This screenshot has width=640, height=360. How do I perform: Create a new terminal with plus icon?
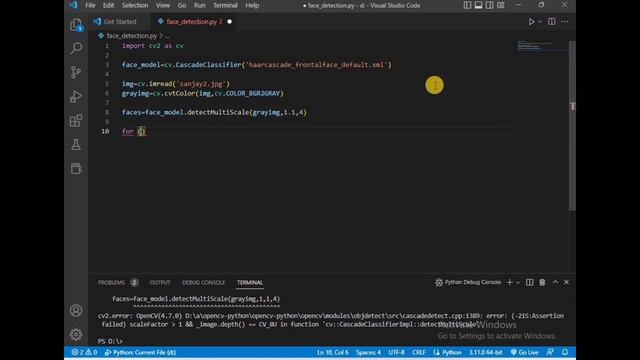point(509,282)
